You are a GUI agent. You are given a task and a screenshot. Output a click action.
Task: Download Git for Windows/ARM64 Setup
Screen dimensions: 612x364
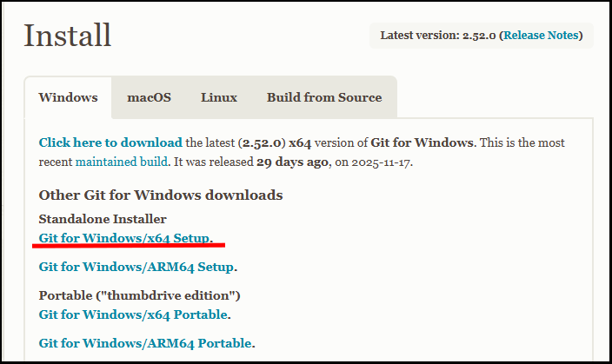[x=136, y=267]
